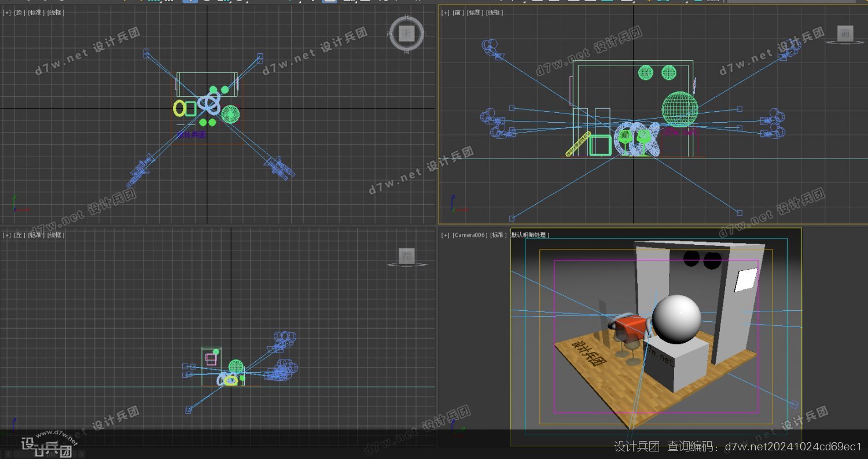868x459 pixels.
Task: Select the left black circle on back wall
Action: coord(692,258)
